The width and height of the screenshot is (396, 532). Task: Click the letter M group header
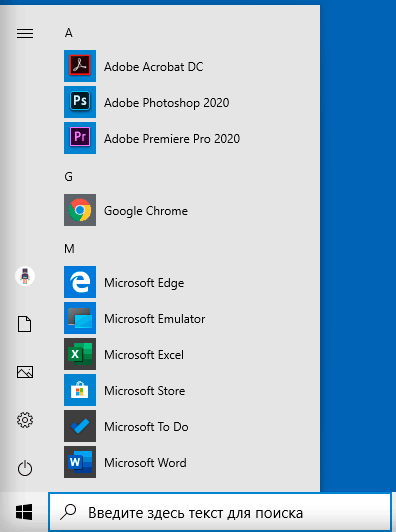(69, 249)
